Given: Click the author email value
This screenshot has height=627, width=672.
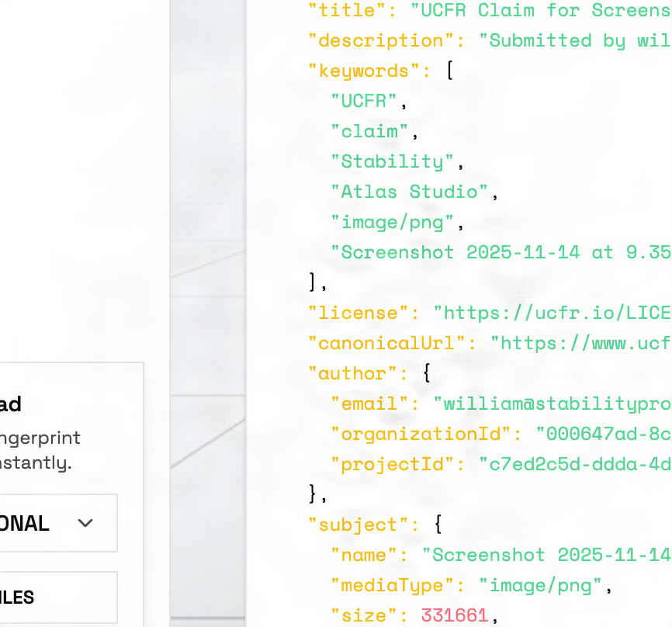Looking at the screenshot, I should pos(552,404).
